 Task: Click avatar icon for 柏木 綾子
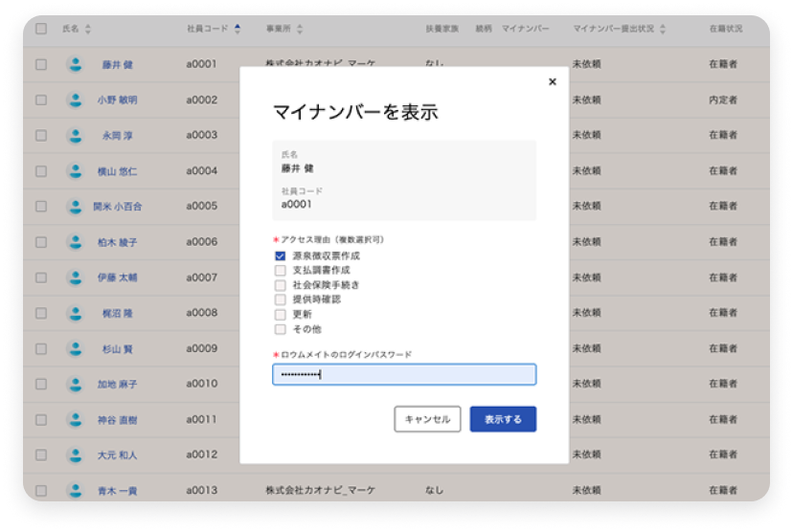75,242
